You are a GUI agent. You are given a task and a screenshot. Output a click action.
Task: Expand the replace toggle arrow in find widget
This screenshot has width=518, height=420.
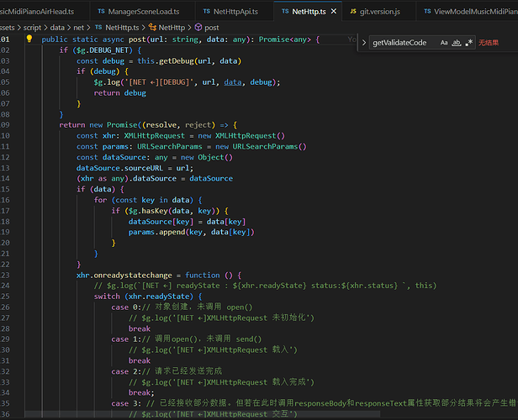pyautogui.click(x=364, y=43)
